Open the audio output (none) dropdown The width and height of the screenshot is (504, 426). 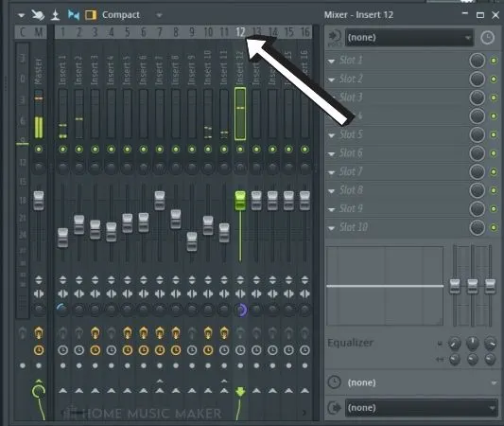click(x=422, y=408)
